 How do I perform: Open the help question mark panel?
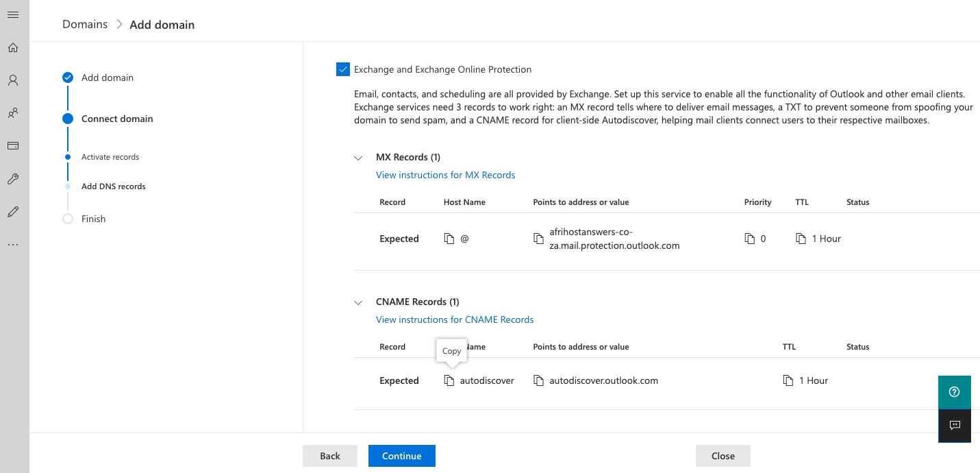click(955, 392)
